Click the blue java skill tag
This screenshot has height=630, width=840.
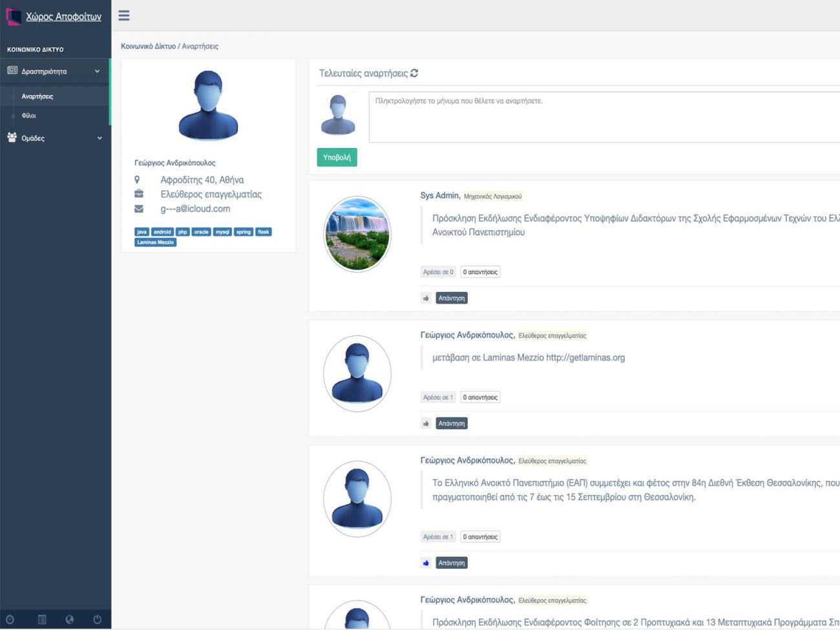click(x=142, y=232)
